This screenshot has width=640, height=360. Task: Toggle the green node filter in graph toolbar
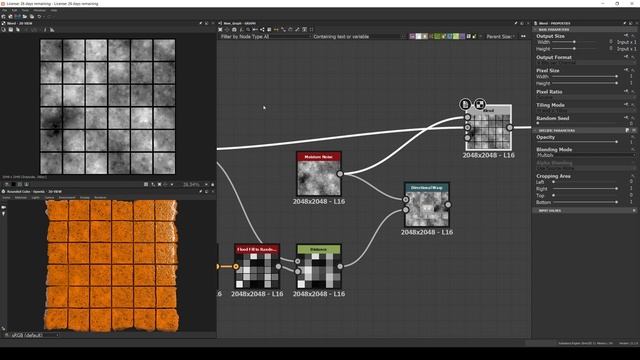437,36
